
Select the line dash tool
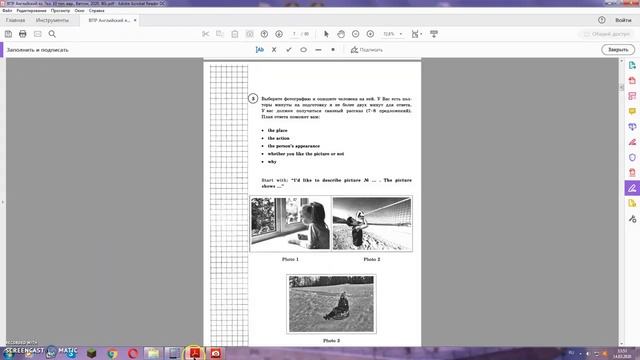point(318,50)
